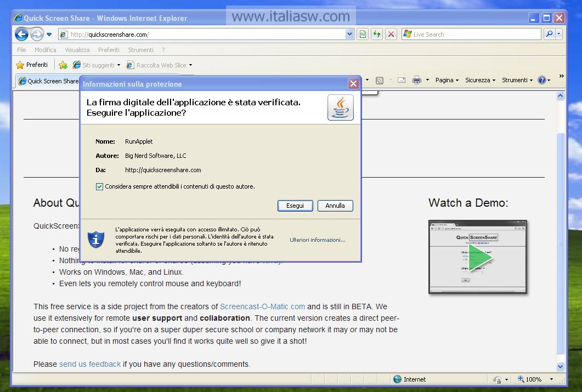
Task: Open the Screencast-O-Matic.com link
Action: pos(262,306)
